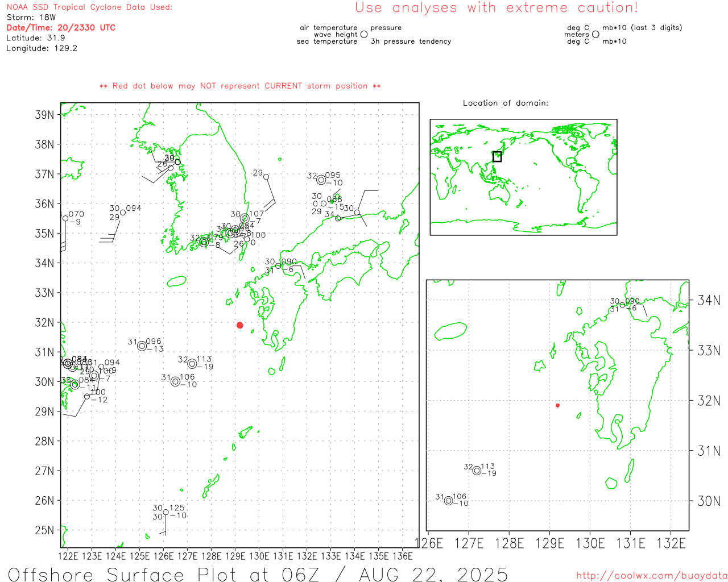
Task: Select station circle reading 30 107 -7
Action: click(245, 218)
